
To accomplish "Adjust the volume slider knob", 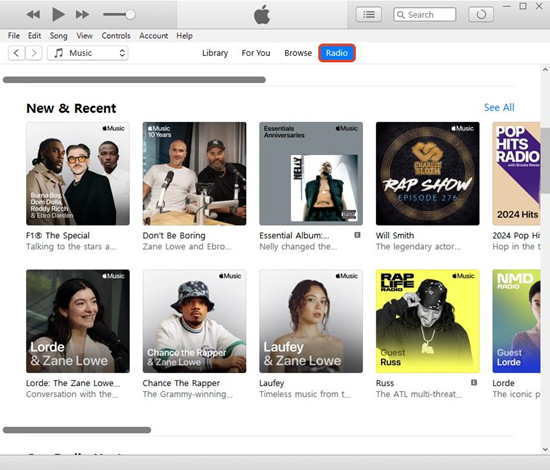I will (130, 14).
